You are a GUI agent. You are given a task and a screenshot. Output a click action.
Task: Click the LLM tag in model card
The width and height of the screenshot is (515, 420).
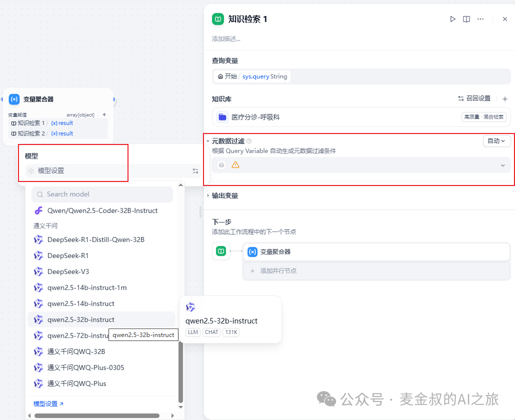click(193, 332)
